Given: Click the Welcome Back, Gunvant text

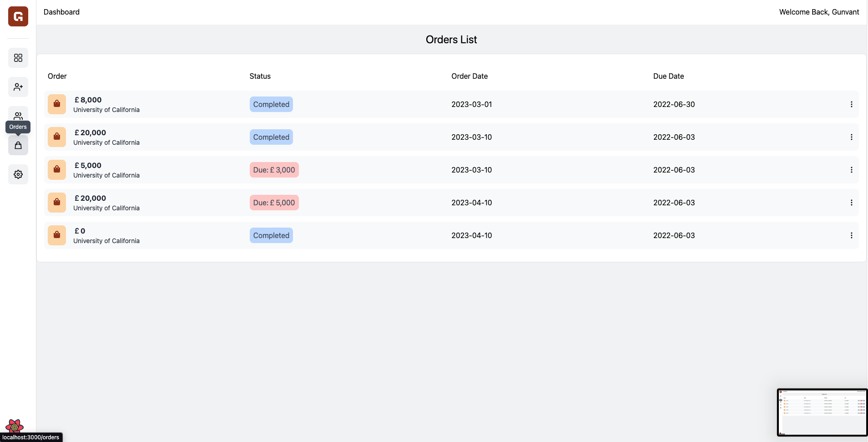Looking at the screenshot, I should [x=819, y=12].
